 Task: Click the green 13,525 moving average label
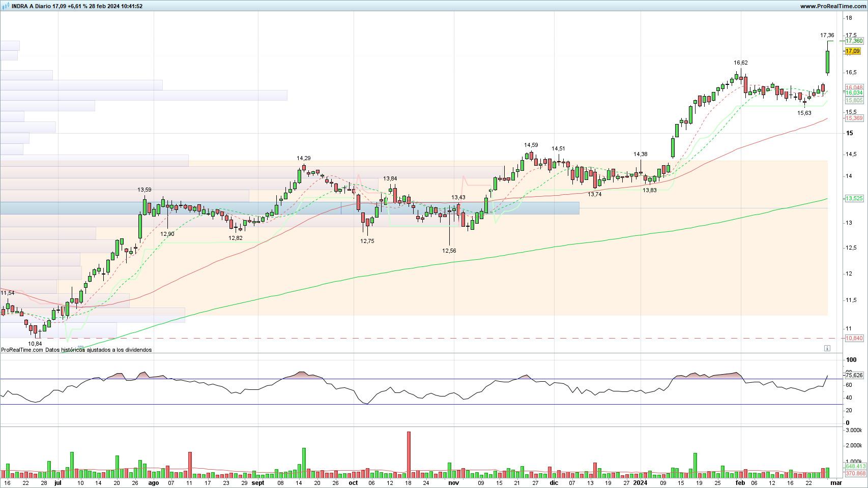click(854, 198)
